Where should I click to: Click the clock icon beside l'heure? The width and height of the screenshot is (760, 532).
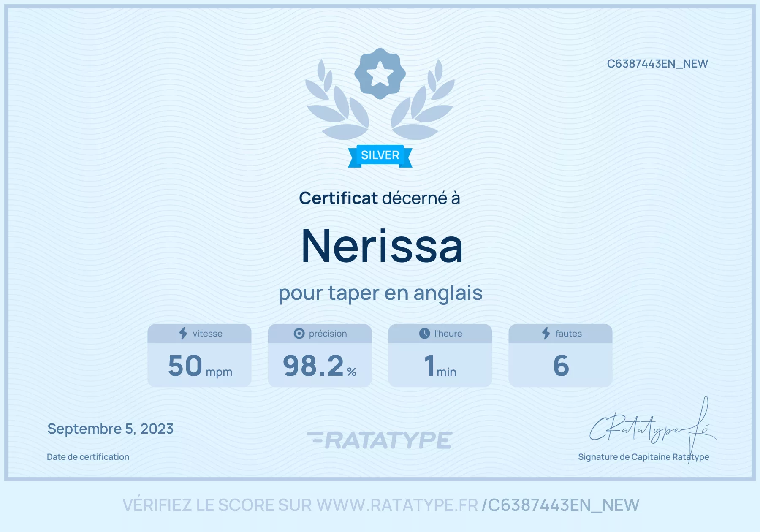[424, 334]
